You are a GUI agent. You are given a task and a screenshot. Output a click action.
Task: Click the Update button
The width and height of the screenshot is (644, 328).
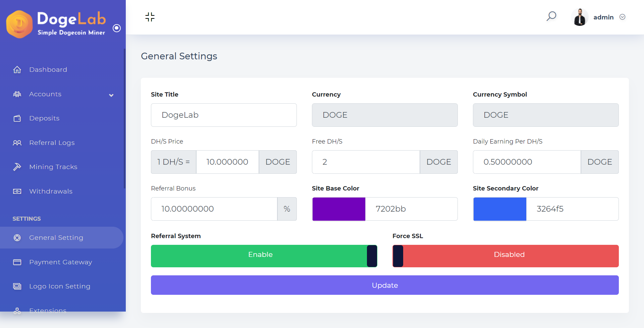[385, 285]
